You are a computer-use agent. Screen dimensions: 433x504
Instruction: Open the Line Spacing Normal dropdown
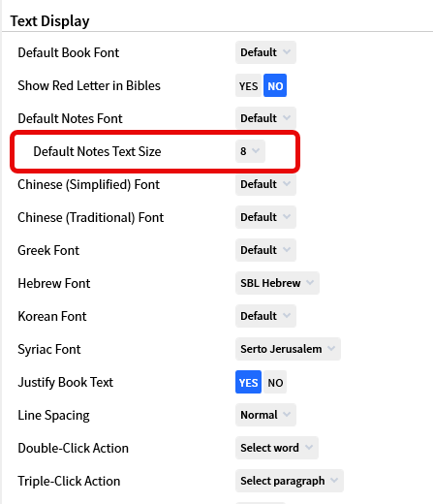(265, 415)
